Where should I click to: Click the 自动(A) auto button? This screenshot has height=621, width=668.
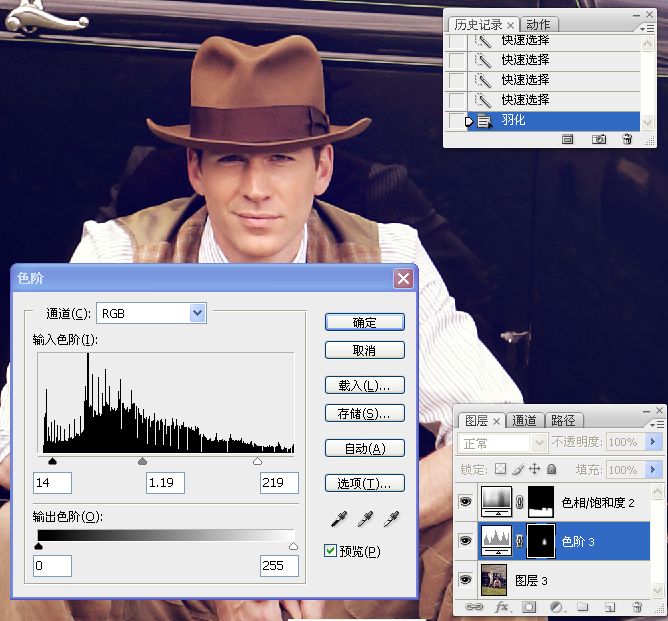point(365,448)
